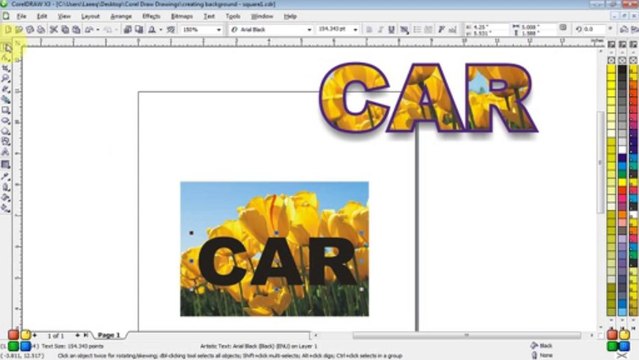Click the horizontal scrollbar thumb
The width and height of the screenshot is (639, 360).
coord(467,335)
